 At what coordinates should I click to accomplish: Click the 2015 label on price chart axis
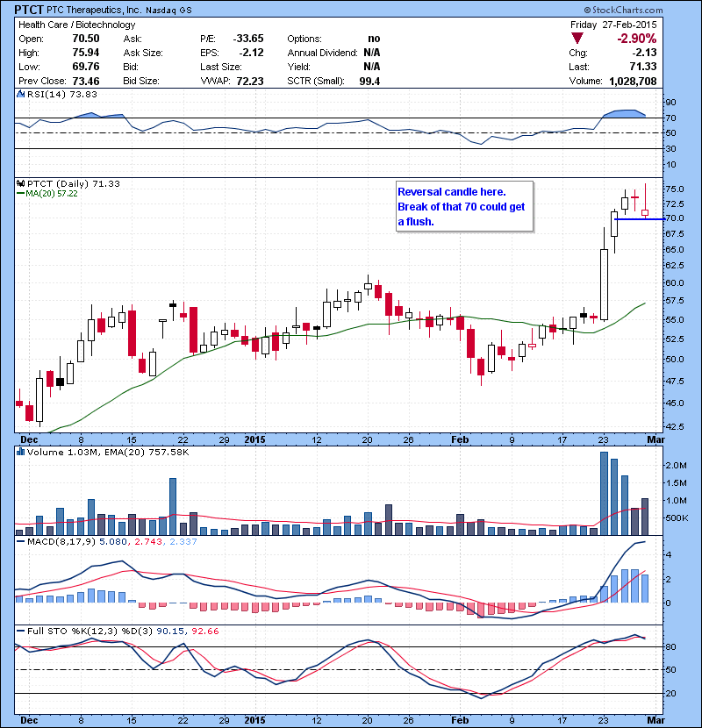pyautogui.click(x=254, y=439)
